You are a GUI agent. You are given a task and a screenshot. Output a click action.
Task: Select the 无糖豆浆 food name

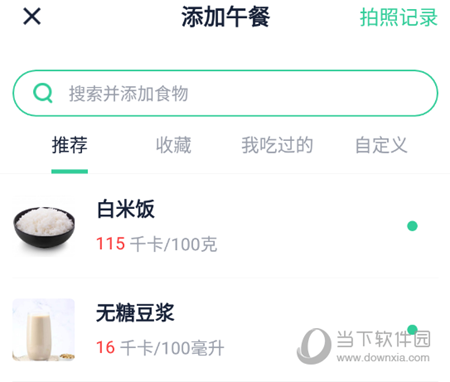point(135,313)
